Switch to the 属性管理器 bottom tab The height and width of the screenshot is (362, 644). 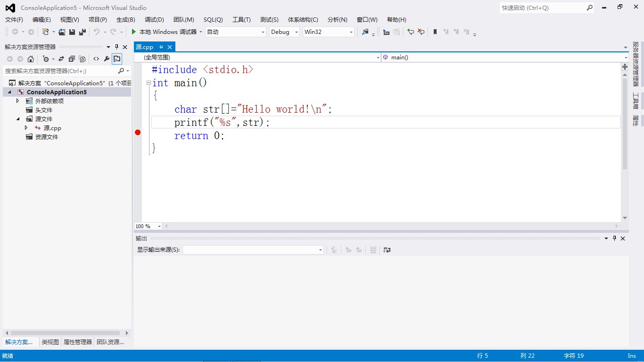pyautogui.click(x=78, y=342)
